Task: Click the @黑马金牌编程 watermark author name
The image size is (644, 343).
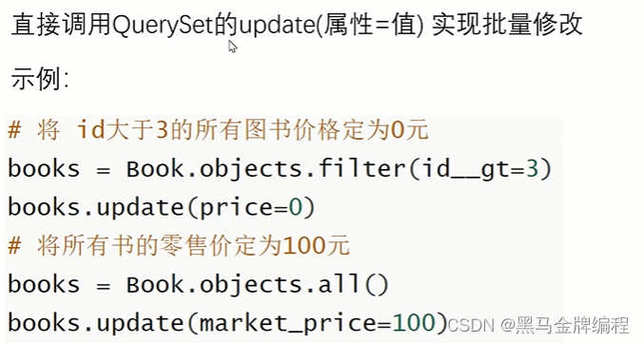Action: [565, 326]
